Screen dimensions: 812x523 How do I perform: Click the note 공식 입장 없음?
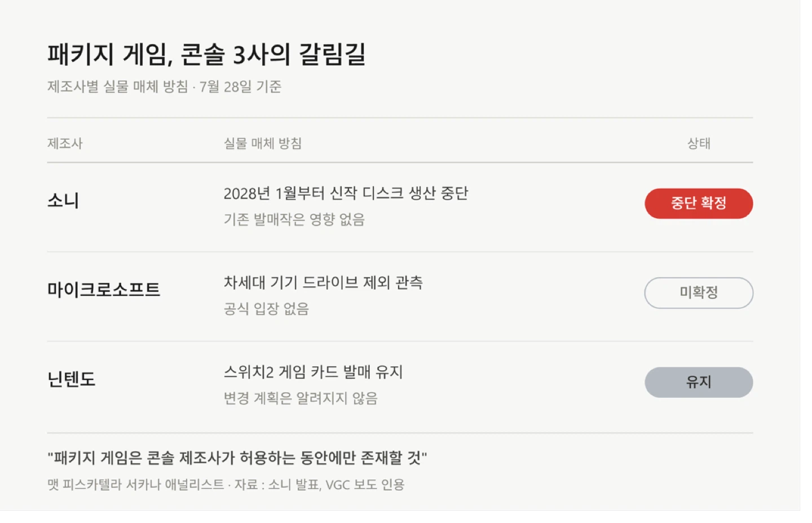tap(266, 309)
